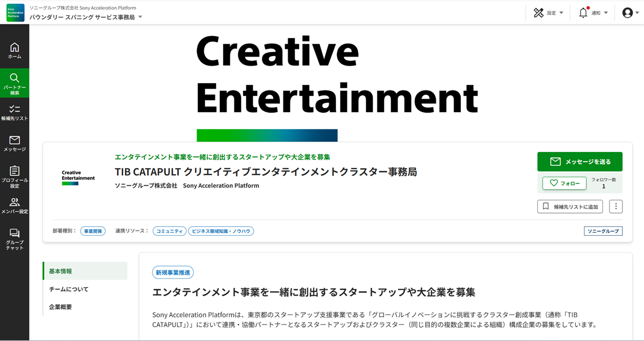
Task: Switch to チームについて section tab
Action: point(69,289)
